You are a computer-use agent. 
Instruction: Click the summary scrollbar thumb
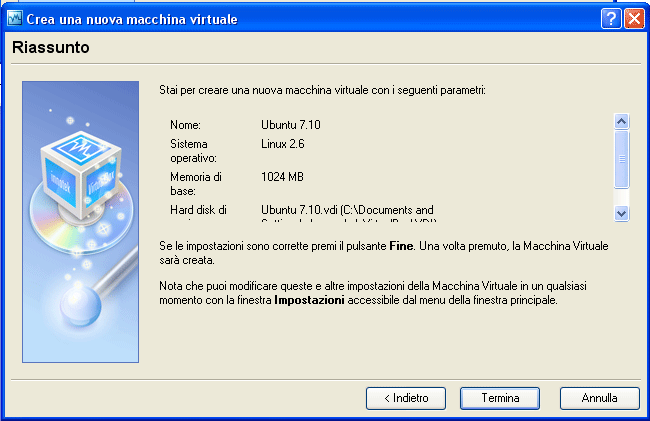pos(621,159)
